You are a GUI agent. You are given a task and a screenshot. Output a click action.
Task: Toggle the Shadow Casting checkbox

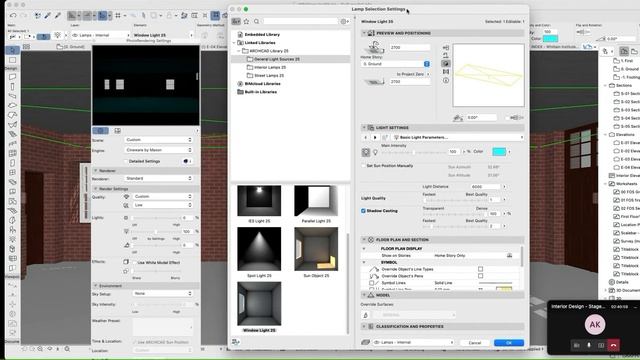pyautogui.click(x=363, y=211)
